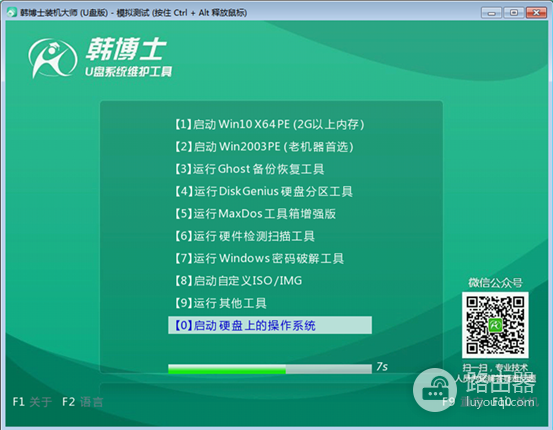Click the router watermark icon

(x=435, y=389)
